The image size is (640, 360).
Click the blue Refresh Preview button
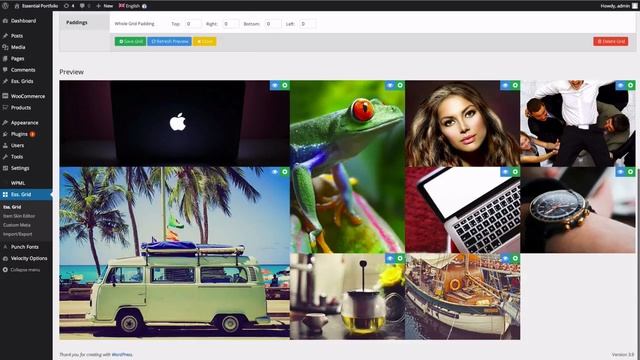coord(169,41)
